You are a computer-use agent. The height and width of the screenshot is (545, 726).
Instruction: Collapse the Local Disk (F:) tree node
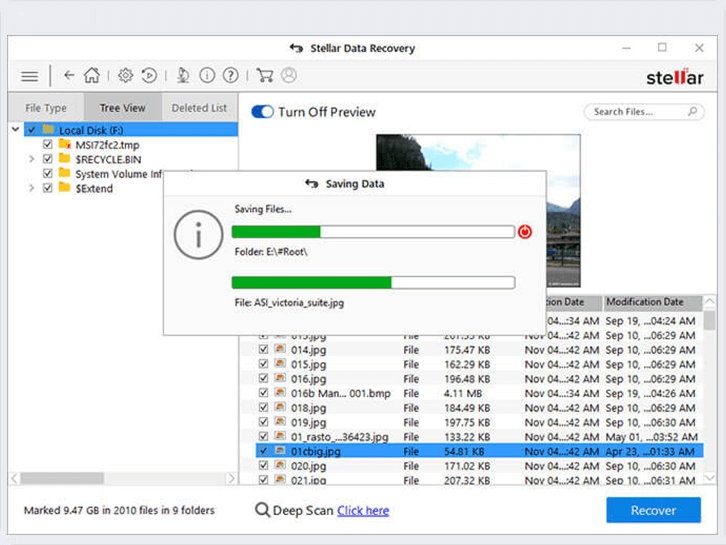[16, 129]
